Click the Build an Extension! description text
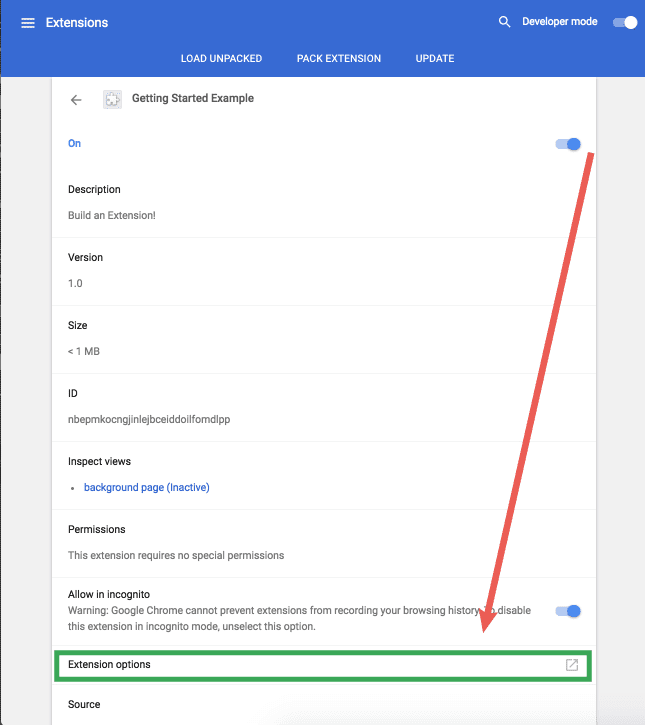 pyautogui.click(x=112, y=215)
